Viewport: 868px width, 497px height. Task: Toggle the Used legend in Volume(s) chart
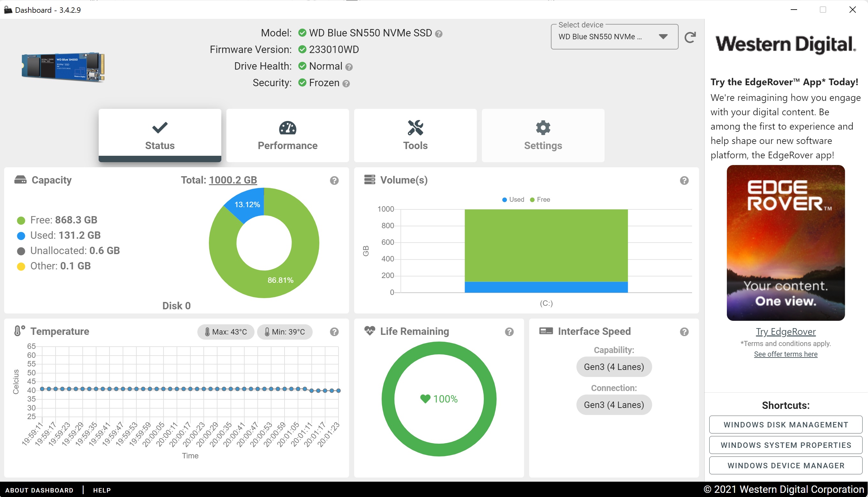[513, 200]
